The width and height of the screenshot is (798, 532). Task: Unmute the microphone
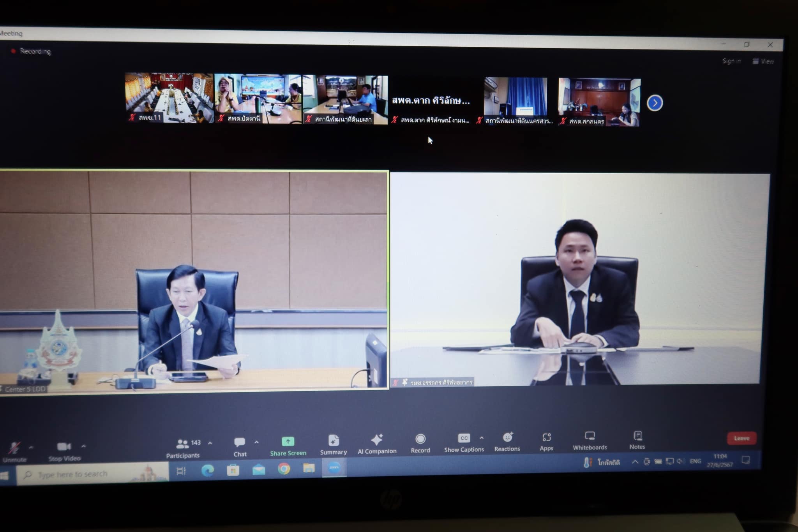(x=14, y=448)
